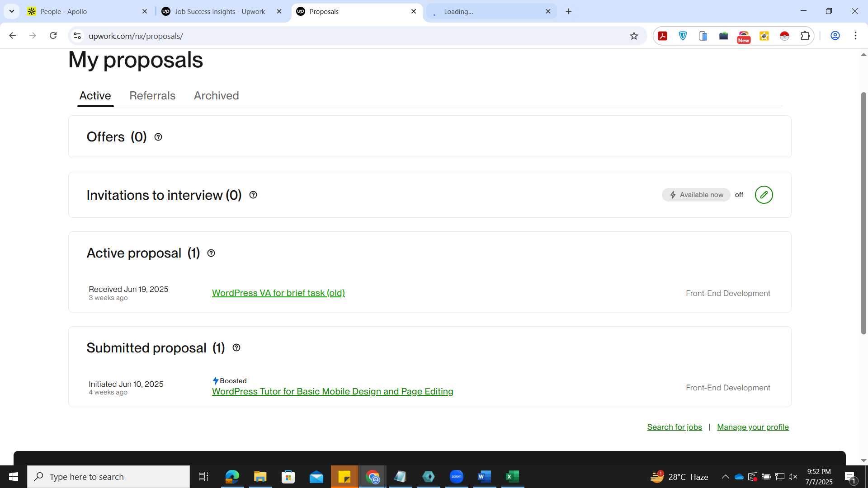This screenshot has height=488, width=868.
Task: Open the Bitwarden shield extension
Action: pyautogui.click(x=683, y=36)
